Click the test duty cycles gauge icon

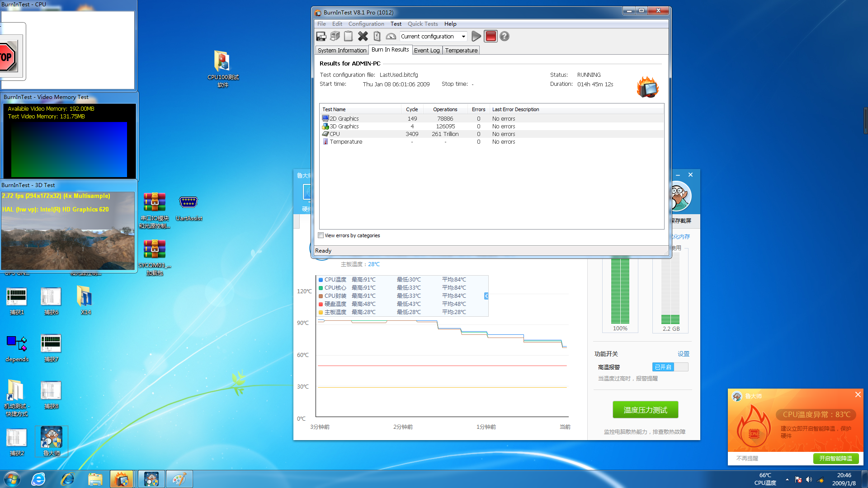pos(391,36)
